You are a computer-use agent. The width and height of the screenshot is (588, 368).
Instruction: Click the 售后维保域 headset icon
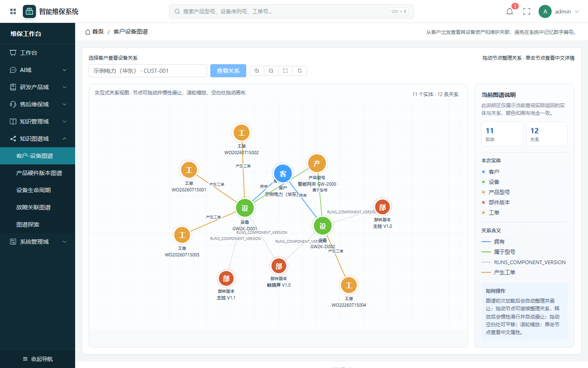click(13, 104)
